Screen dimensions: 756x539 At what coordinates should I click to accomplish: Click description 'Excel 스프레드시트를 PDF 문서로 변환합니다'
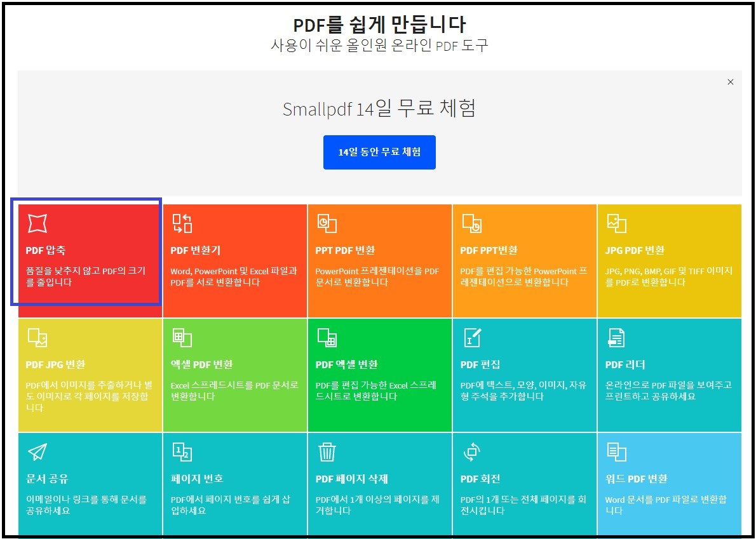pos(234,390)
